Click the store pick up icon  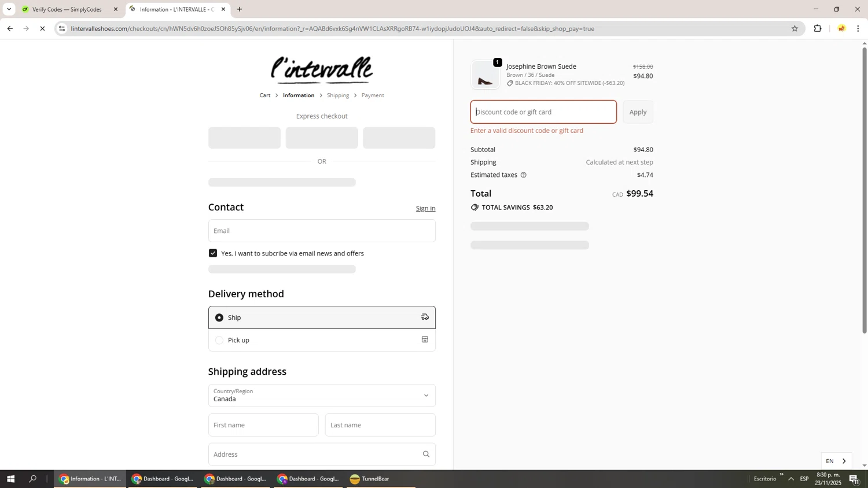pos(425,339)
